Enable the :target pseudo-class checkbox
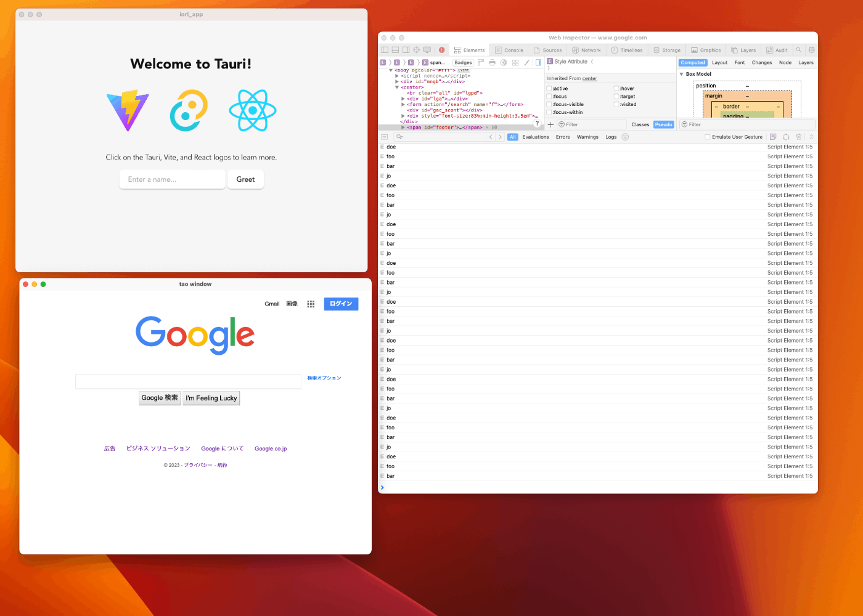This screenshot has width=863, height=616. [x=616, y=97]
